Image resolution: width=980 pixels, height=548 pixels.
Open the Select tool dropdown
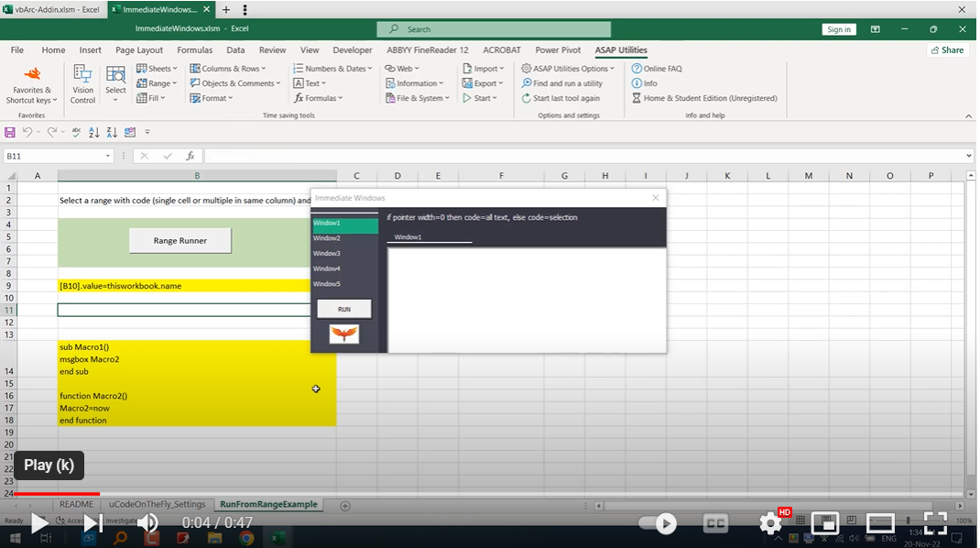point(115,83)
